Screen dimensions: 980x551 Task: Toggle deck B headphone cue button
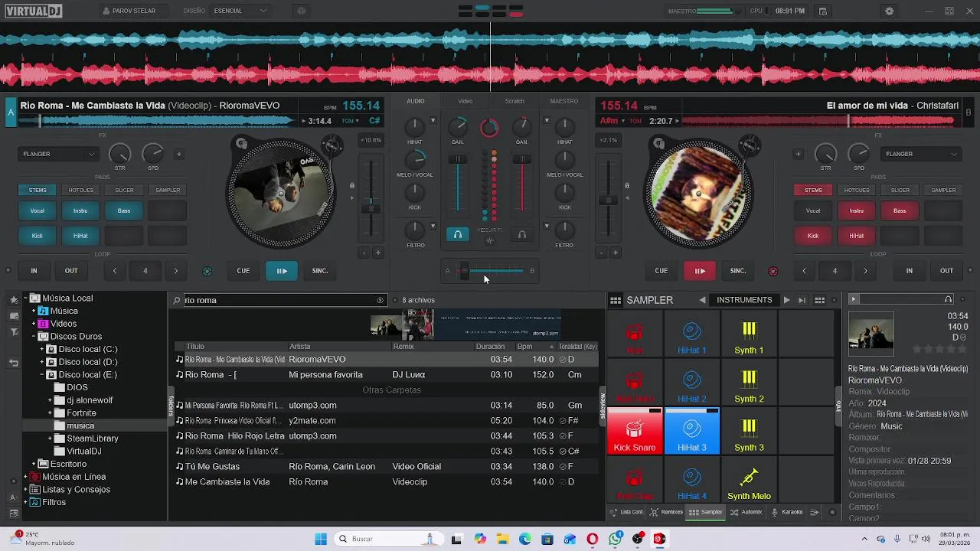click(522, 235)
